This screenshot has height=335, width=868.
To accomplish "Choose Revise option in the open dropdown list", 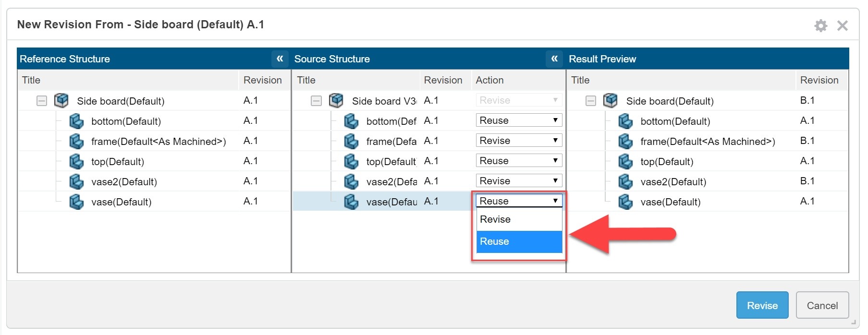I will (518, 219).
